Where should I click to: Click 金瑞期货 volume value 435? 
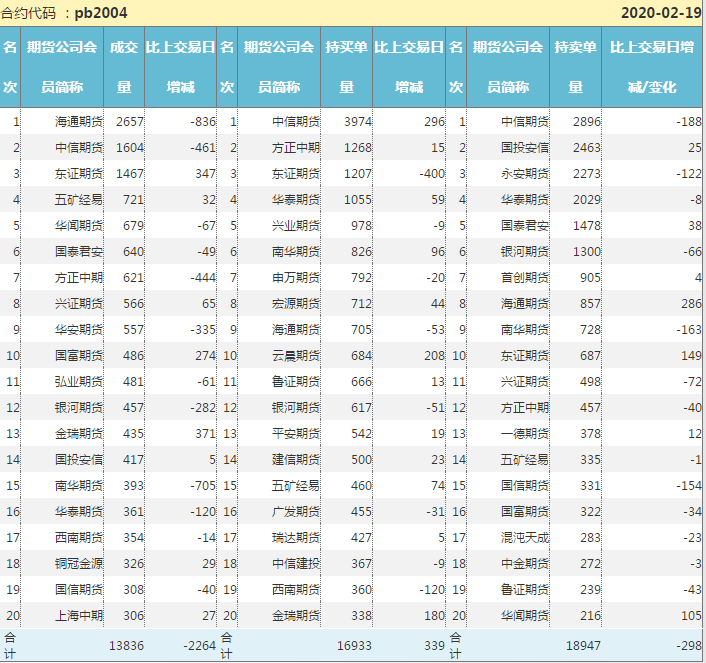[133, 434]
